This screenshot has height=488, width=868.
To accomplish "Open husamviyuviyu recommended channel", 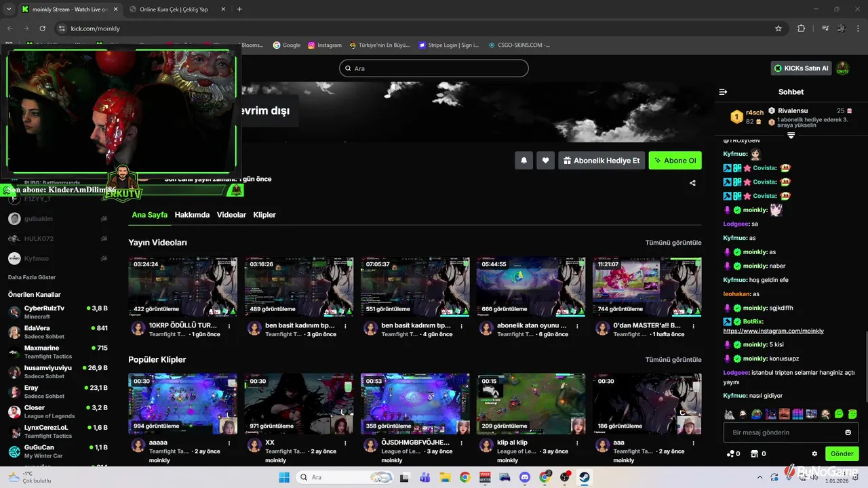I will click(58, 372).
